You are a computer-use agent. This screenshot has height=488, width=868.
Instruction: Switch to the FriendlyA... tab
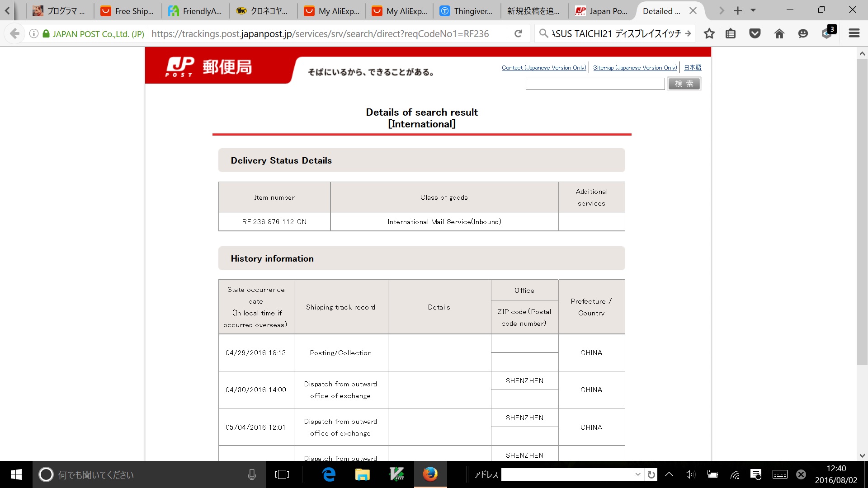coord(195,11)
